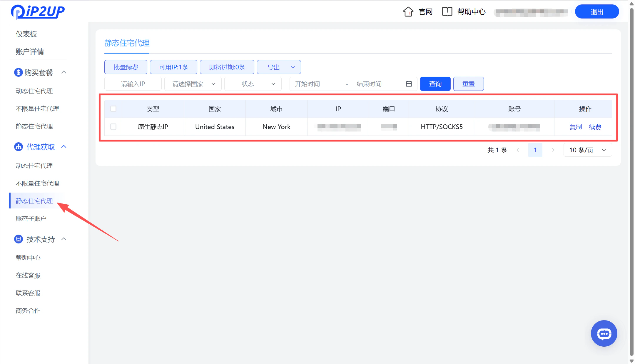The image size is (635, 364).
Task: Open 账户详情 from the sidebar
Action: (x=30, y=52)
